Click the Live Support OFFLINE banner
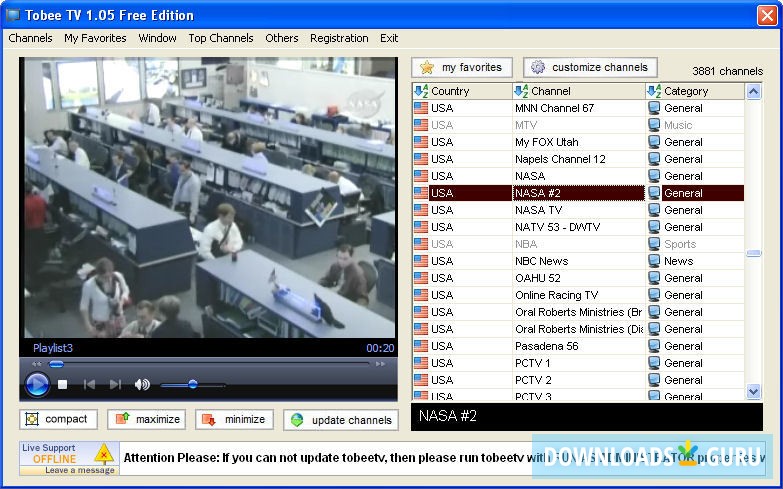Viewport: 783px width, 489px height. pyautogui.click(x=69, y=458)
